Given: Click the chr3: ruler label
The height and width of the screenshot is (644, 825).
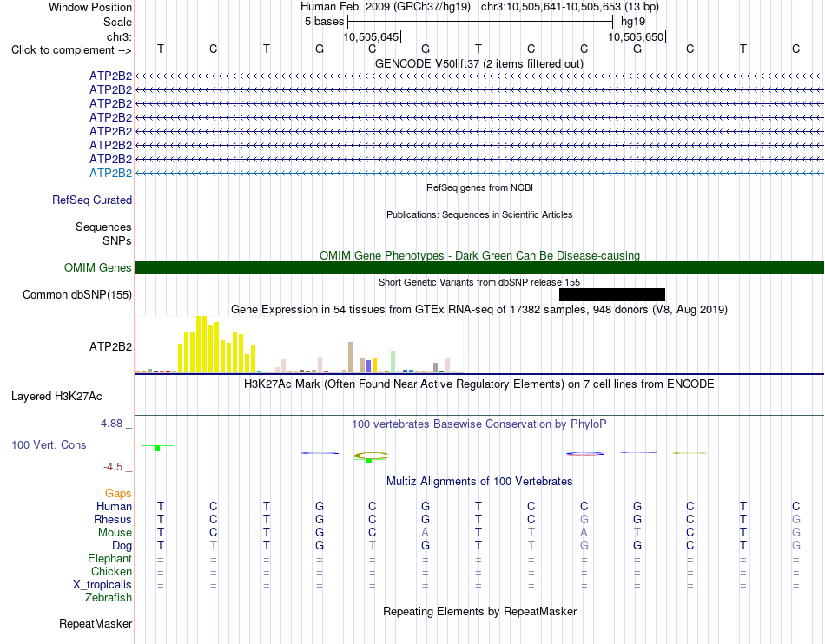Looking at the screenshot, I should [x=119, y=36].
